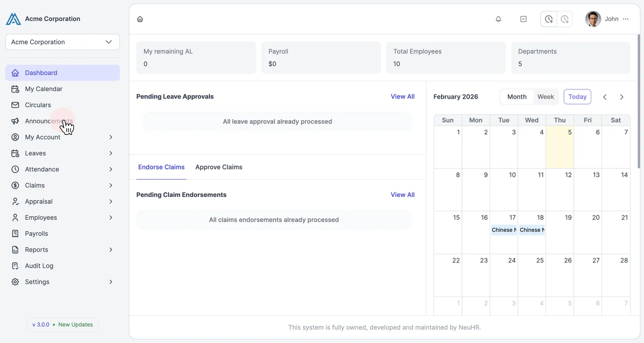
Task: Open Payrolls in the sidebar
Action: pyautogui.click(x=63, y=234)
